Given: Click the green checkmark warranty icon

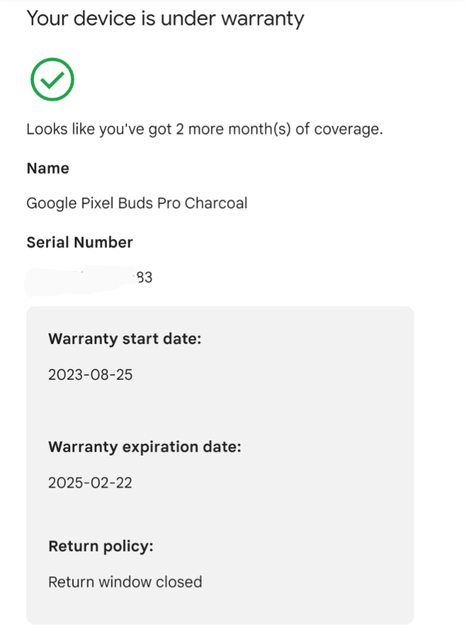Looking at the screenshot, I should point(52,79).
